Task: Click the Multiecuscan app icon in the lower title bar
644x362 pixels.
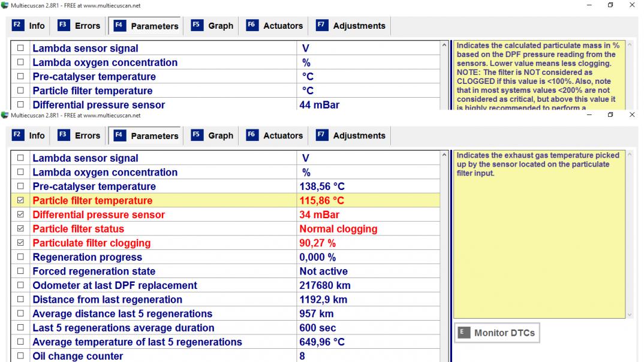Action: pos(5,115)
